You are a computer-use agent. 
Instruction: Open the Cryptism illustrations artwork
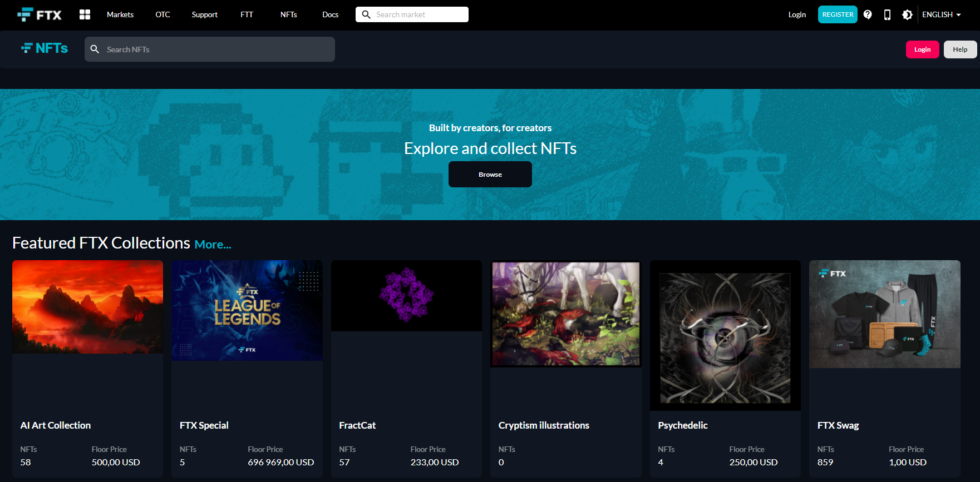point(566,314)
